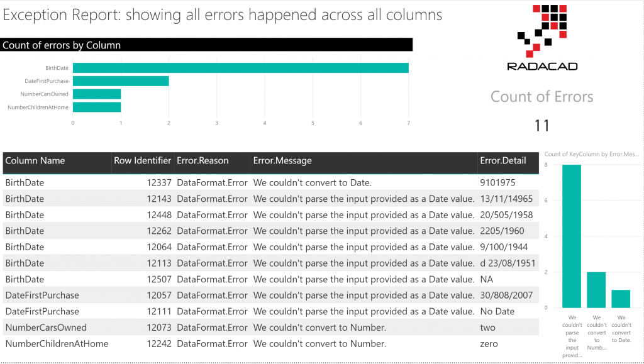Click the Error.Detail column header
The image size is (644, 364).
502,161
